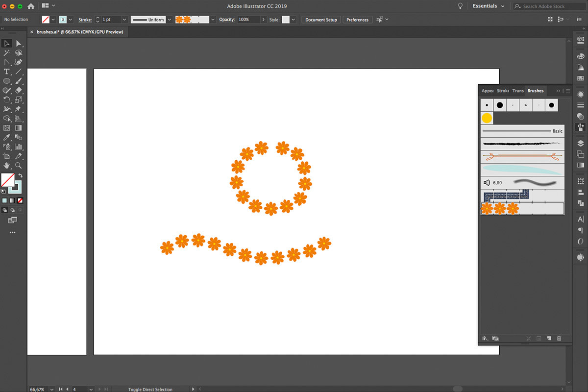Choose the Rotate tool
This screenshot has height=392, width=588.
[x=7, y=99]
